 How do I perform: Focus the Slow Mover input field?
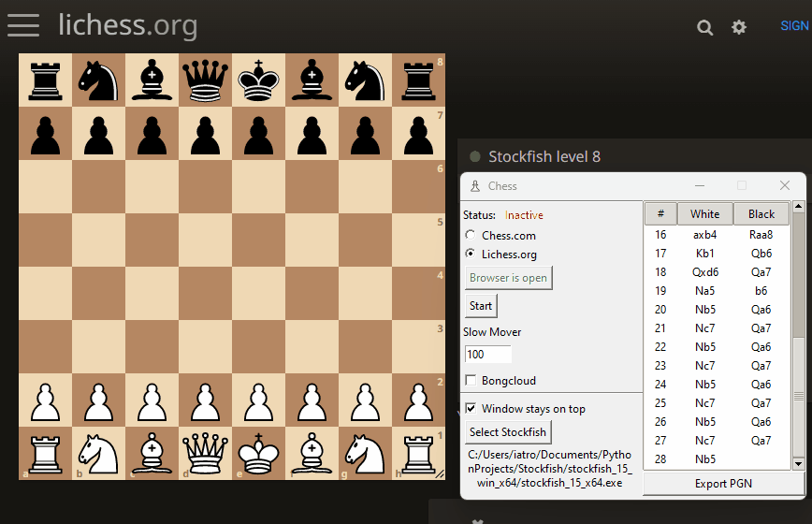(x=487, y=354)
